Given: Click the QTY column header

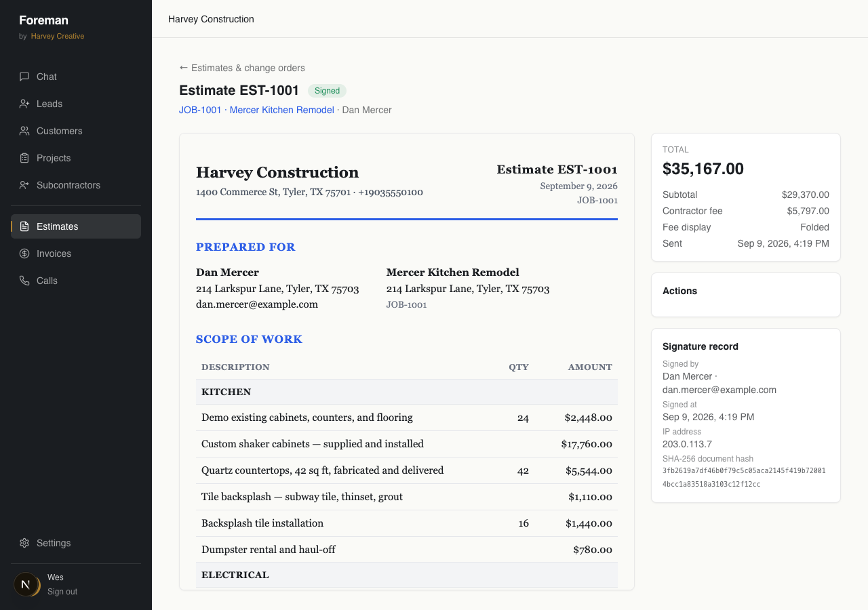Looking at the screenshot, I should [x=519, y=367].
